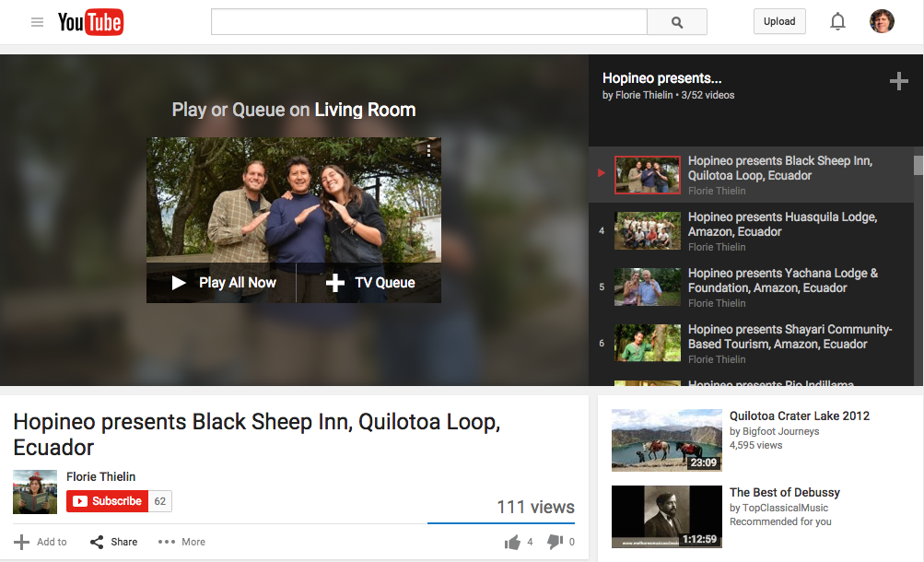Click the thumbs up like icon
The width and height of the screenshot is (924, 562).
pos(512,542)
